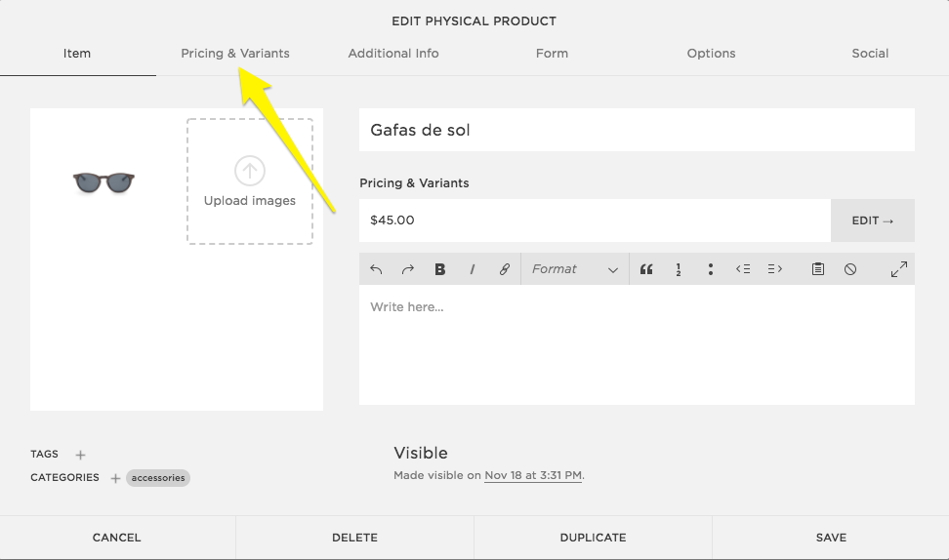Open the Additional Info tab
Screen dimensions: 949x560
[393, 54]
